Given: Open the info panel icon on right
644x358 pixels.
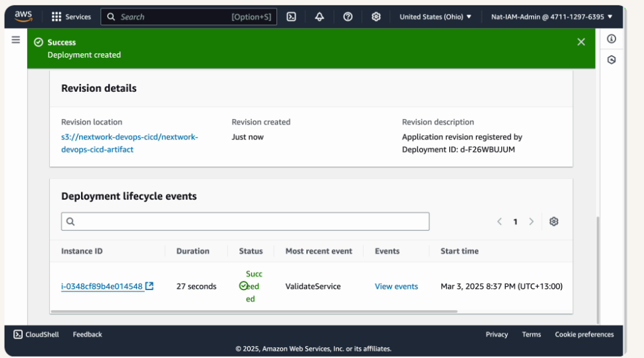Looking at the screenshot, I should pyautogui.click(x=611, y=39).
